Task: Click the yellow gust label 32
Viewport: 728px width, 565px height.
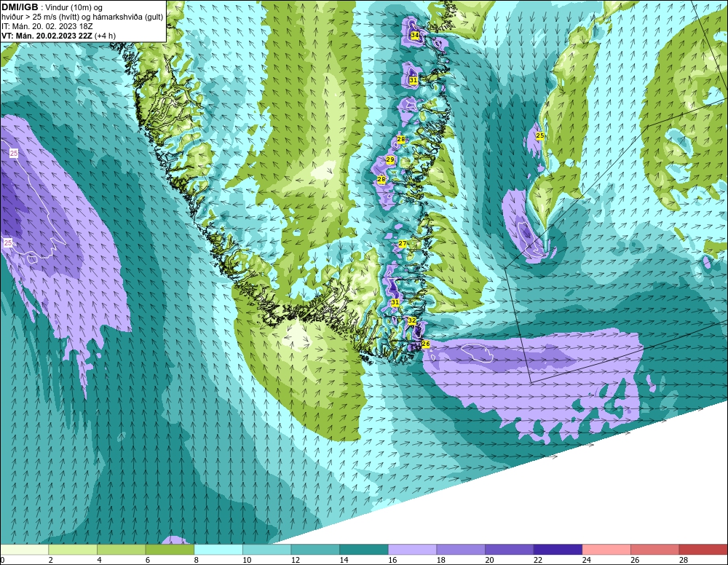Action: (412, 321)
